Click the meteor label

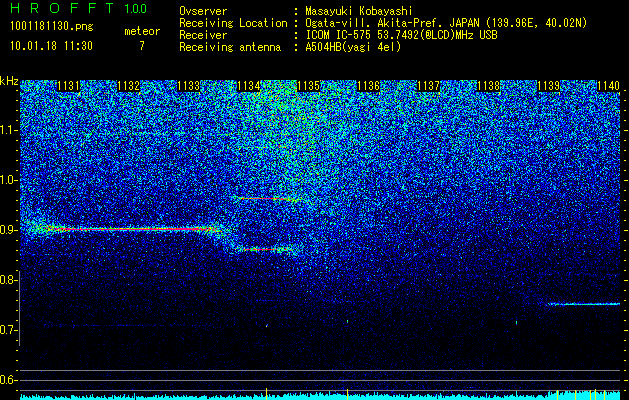click(x=142, y=31)
